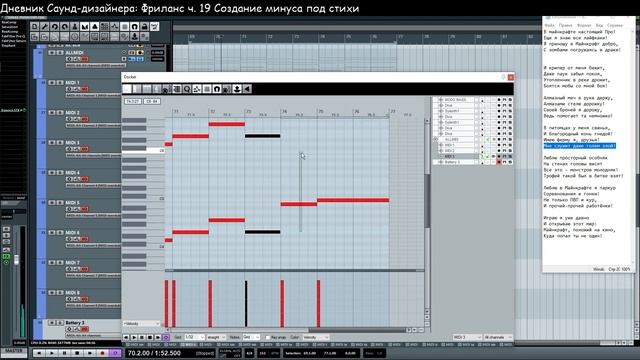Click the shopping cart icon in main toolbar

[x=155, y=27]
